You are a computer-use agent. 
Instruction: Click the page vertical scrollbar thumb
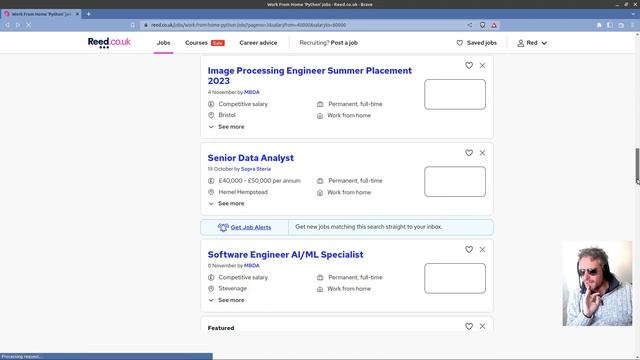637,167
